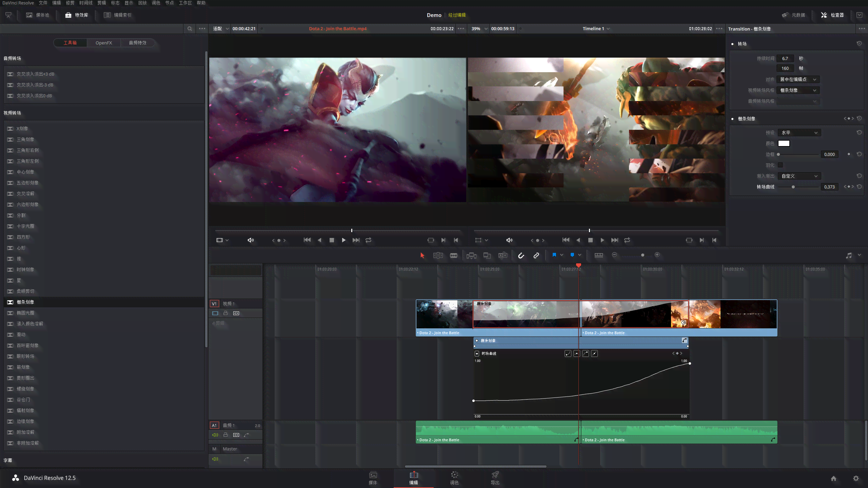Open source viewer zoom 适配 dropdown
This screenshot has height=488, width=868.
click(221, 28)
